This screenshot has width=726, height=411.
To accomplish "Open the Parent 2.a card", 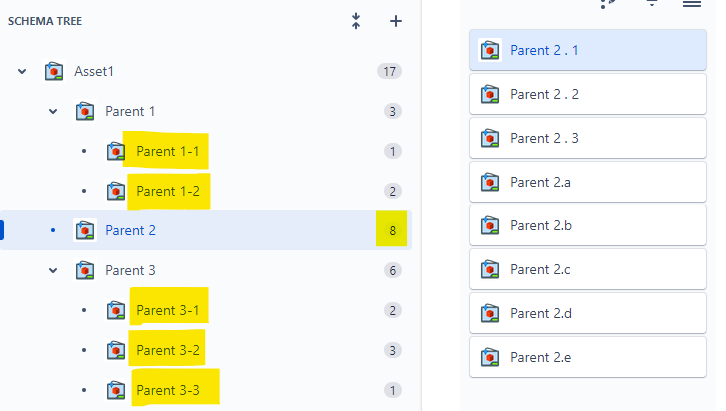I will click(x=588, y=182).
